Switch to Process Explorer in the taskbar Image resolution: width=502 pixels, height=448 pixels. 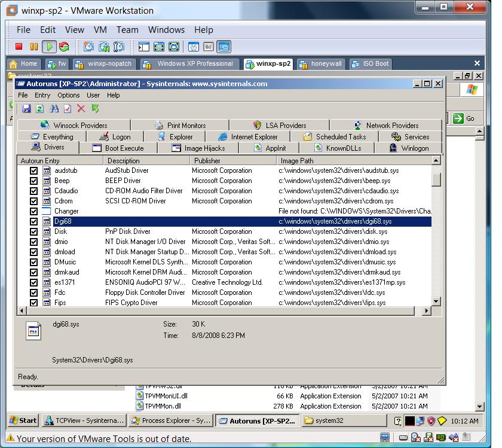(171, 420)
